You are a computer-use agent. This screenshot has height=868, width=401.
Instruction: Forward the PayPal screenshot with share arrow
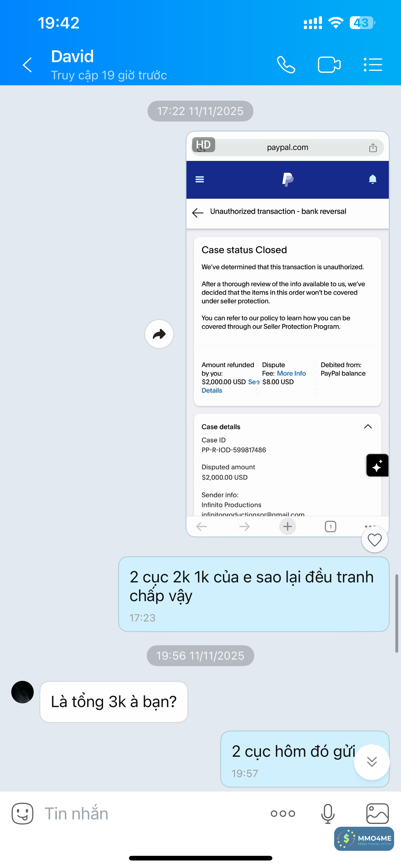coord(159,334)
